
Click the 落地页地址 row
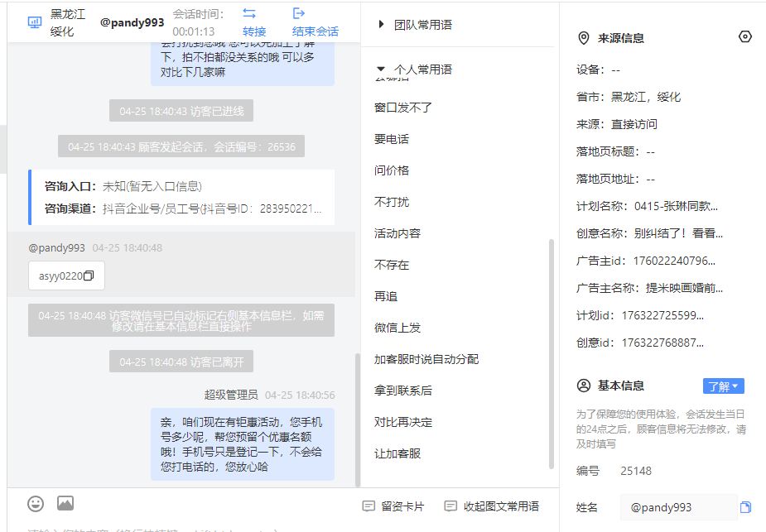615,179
